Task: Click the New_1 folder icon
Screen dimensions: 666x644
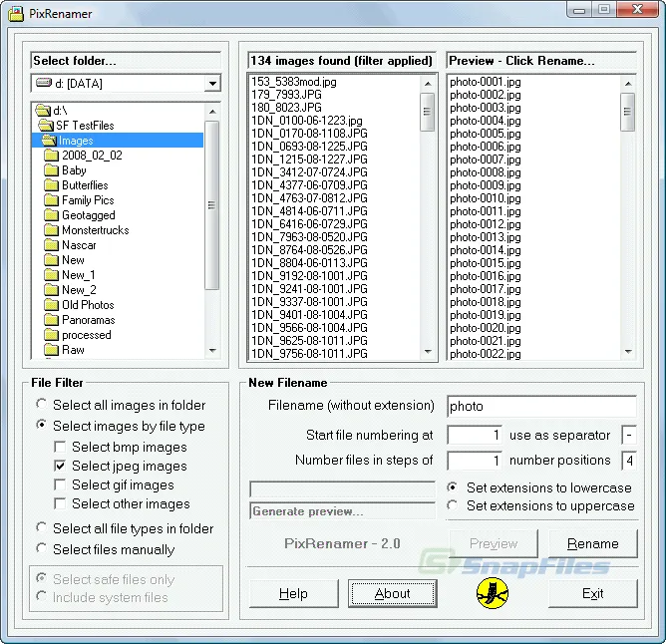Action: tap(52, 275)
